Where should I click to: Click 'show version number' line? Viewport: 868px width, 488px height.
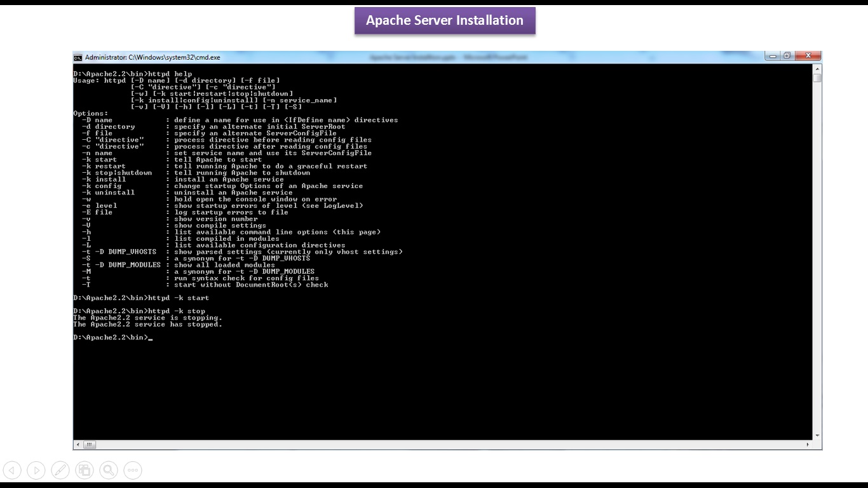216,219
